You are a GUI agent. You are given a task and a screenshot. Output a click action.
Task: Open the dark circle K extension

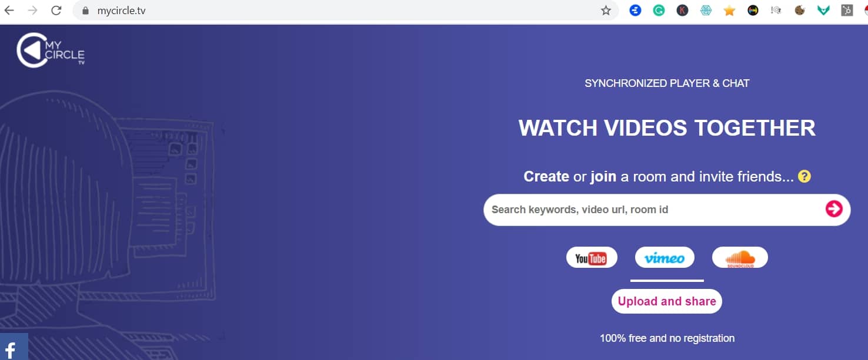click(682, 11)
